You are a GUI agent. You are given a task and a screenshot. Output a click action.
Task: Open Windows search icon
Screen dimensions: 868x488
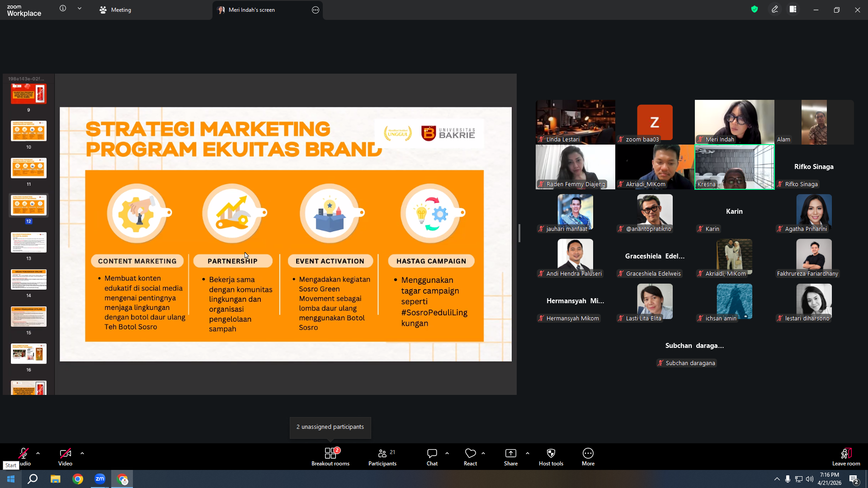pyautogui.click(x=33, y=479)
